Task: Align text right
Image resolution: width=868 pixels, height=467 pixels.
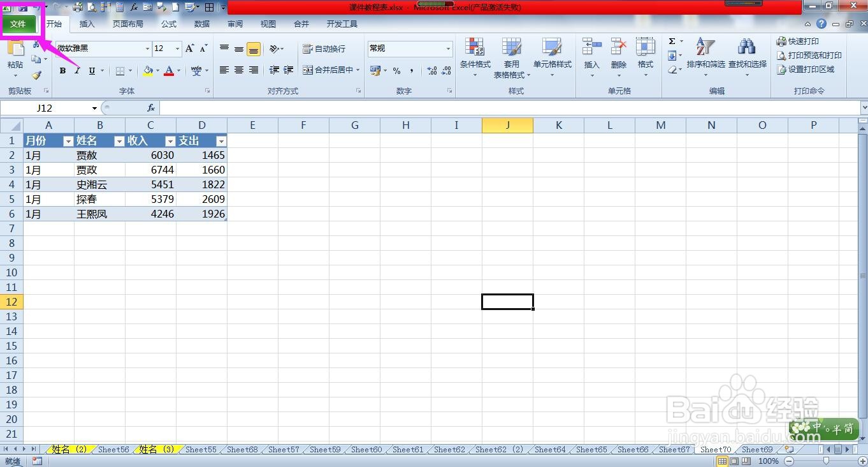Action: tap(254, 70)
